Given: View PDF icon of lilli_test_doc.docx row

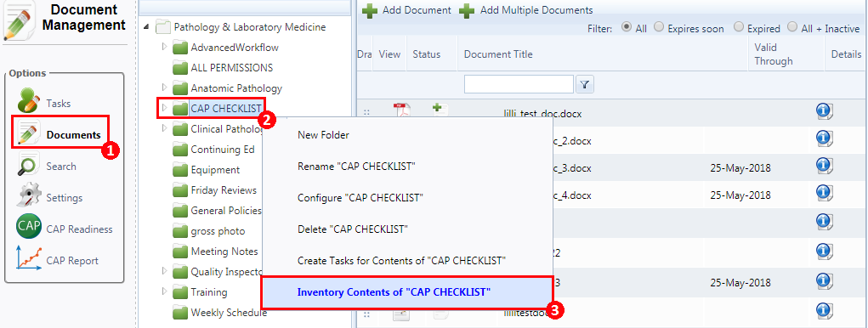Looking at the screenshot, I should click(x=402, y=110).
